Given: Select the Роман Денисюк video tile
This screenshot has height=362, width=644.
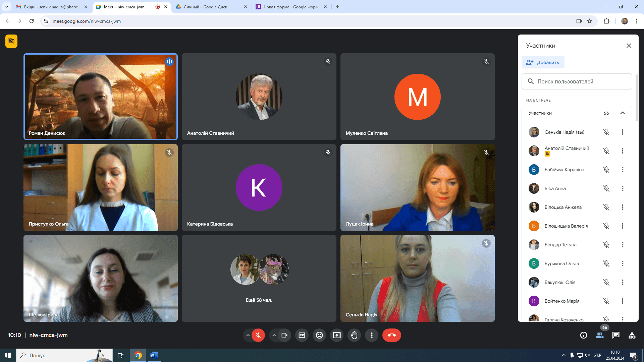Looking at the screenshot, I should pos(101,97).
